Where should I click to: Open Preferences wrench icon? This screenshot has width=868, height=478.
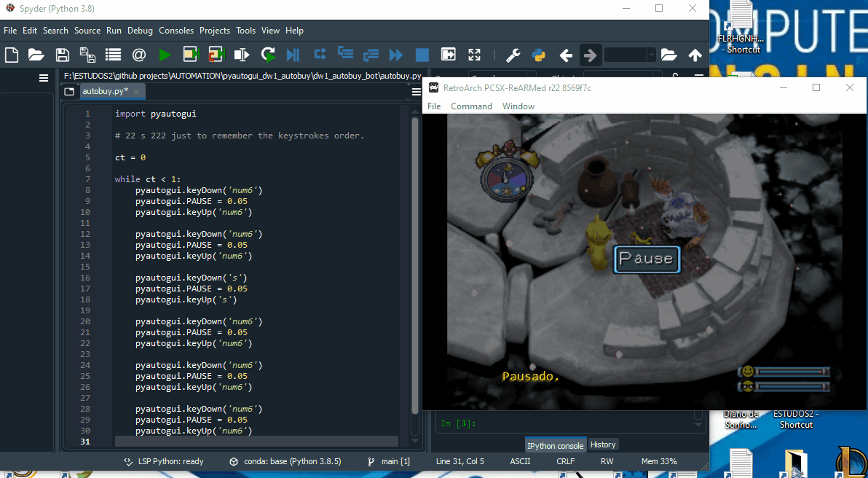(513, 55)
